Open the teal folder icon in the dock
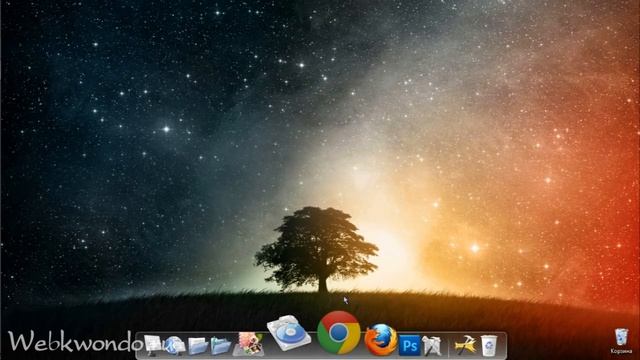Screen dimensions: 640x360 (221, 346)
